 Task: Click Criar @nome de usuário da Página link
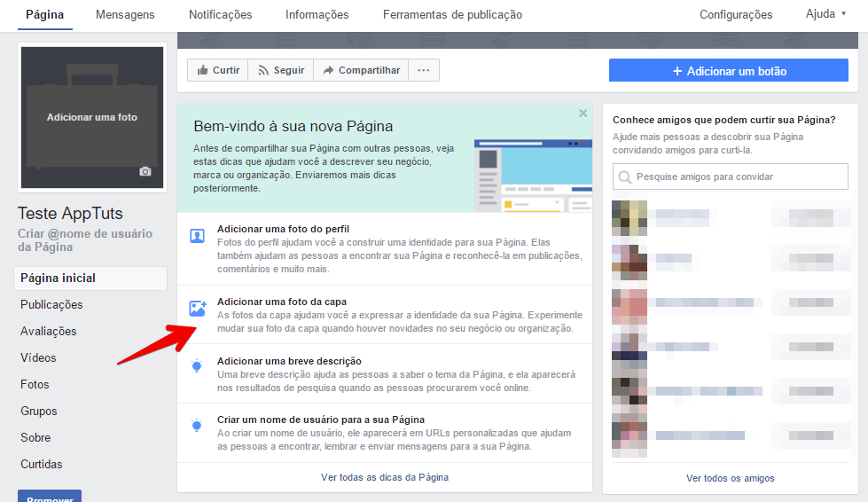[85, 240]
